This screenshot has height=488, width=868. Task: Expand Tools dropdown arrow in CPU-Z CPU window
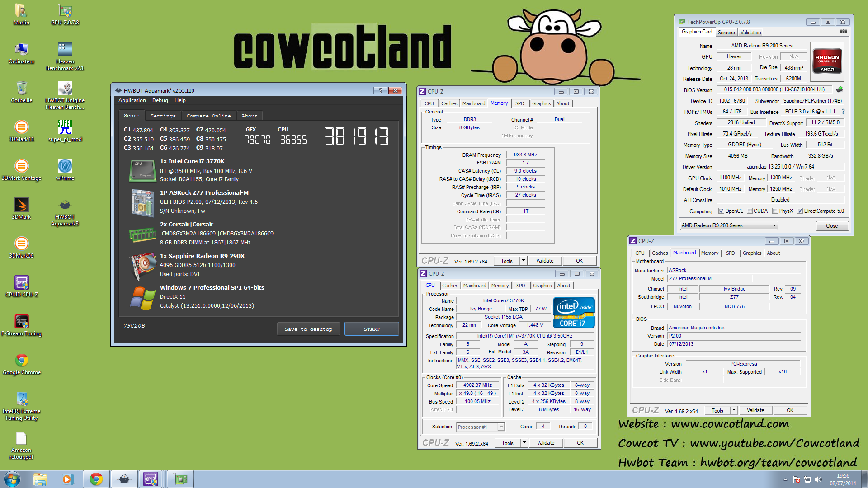524,443
